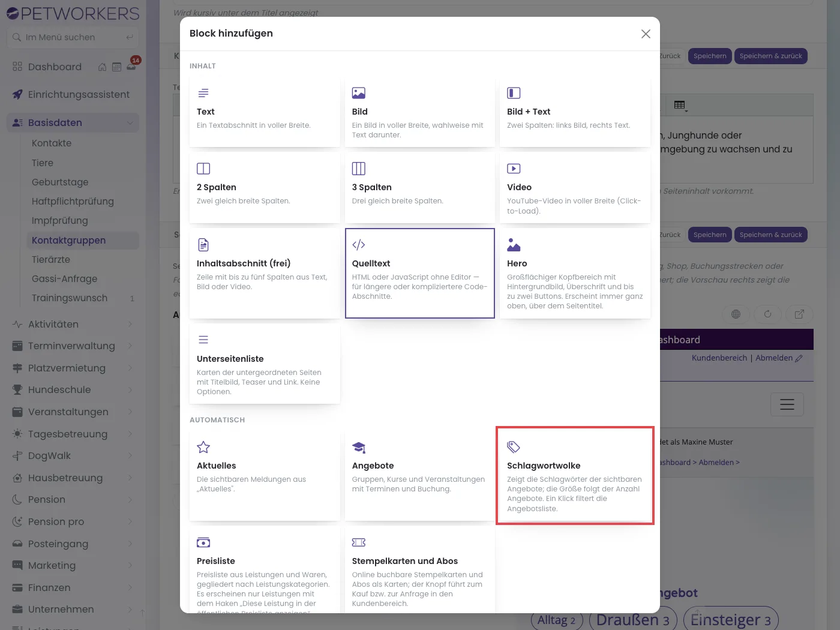Expand the Terminverwaltung menu section
The width and height of the screenshot is (840, 630).
[73, 346]
